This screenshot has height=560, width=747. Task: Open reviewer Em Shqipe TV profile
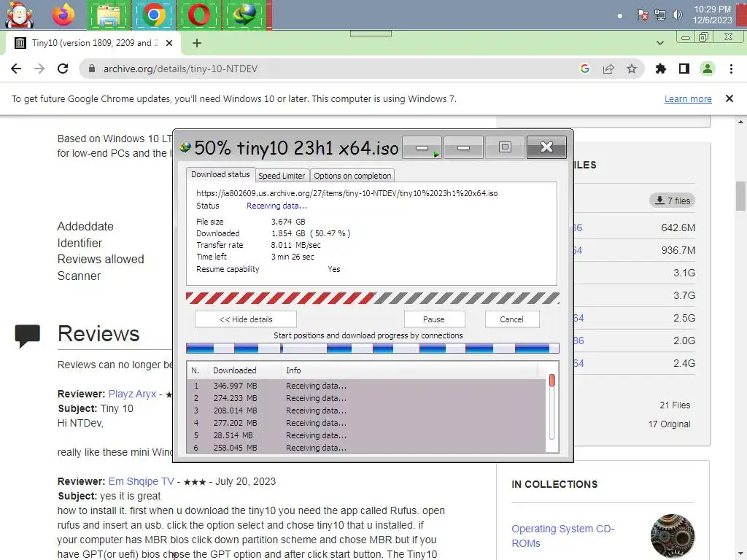coord(142,481)
